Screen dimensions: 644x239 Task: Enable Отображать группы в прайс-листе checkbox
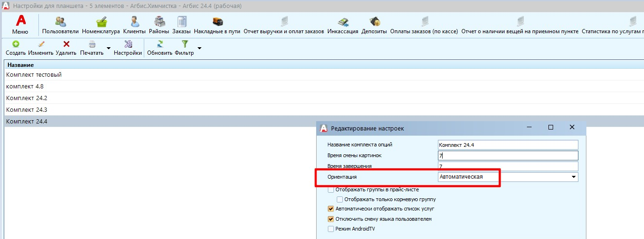pyautogui.click(x=331, y=190)
